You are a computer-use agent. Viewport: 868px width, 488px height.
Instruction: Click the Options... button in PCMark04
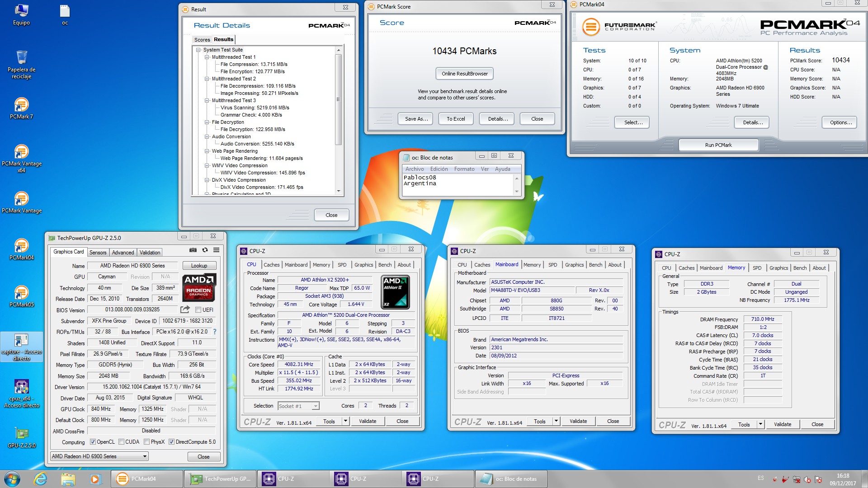pos(840,122)
